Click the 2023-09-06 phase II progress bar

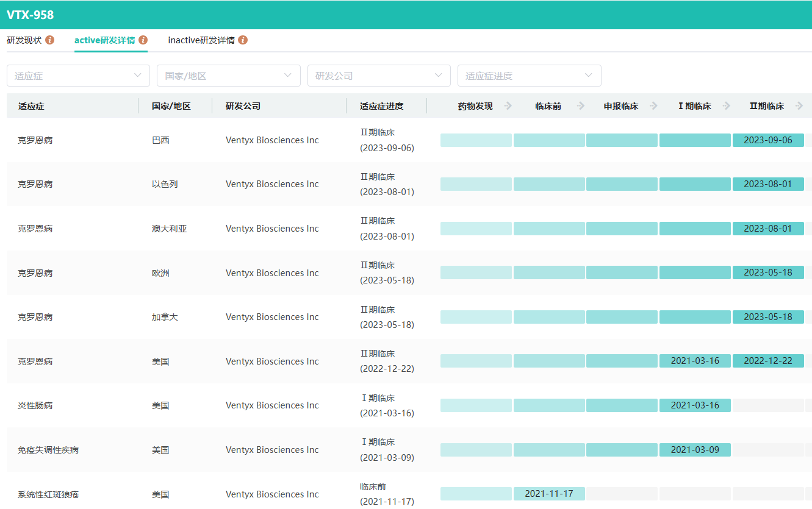pos(767,140)
